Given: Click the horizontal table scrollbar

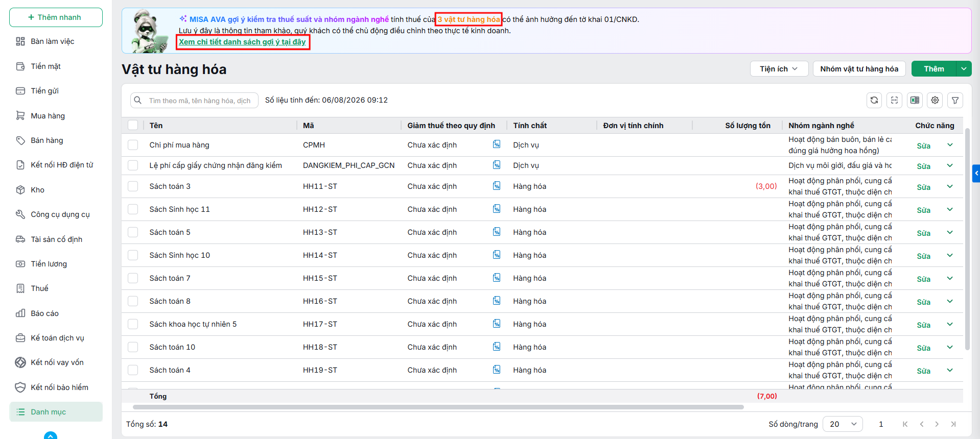Looking at the screenshot, I should 438,407.
